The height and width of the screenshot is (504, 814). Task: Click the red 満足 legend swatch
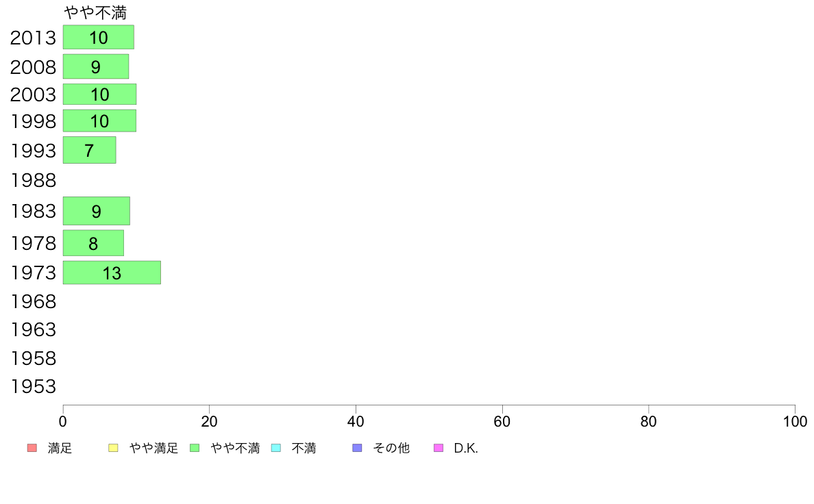click(x=32, y=448)
